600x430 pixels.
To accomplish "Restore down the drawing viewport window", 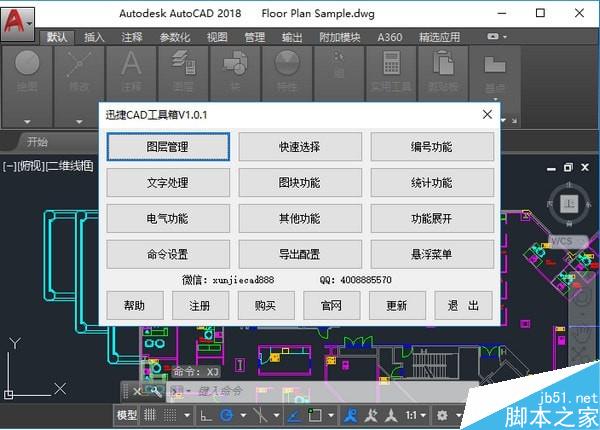I will [x=568, y=168].
